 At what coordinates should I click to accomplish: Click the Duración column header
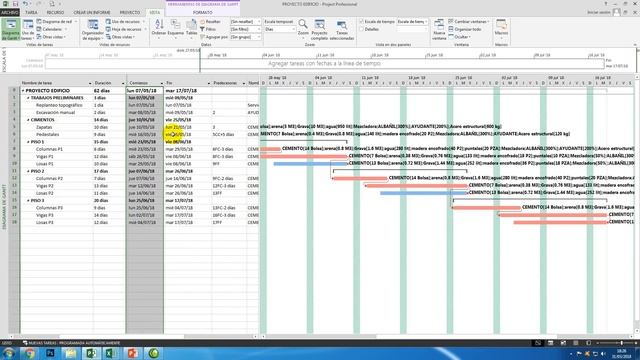click(109, 83)
